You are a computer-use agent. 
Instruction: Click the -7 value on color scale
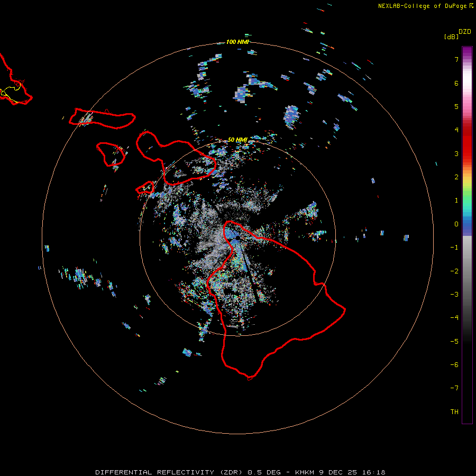pos(454,388)
